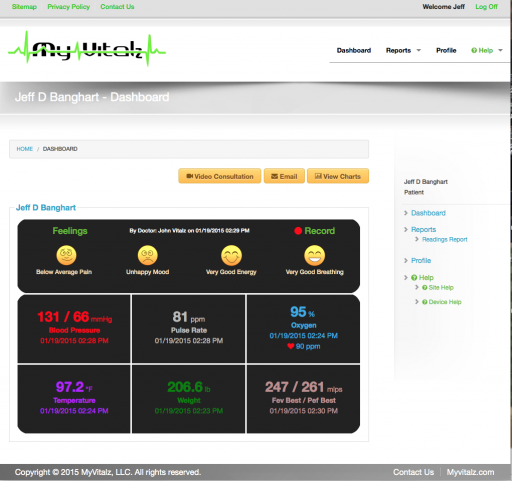Click the camera icon on Video Consultation
The image size is (512, 481).
190,176
